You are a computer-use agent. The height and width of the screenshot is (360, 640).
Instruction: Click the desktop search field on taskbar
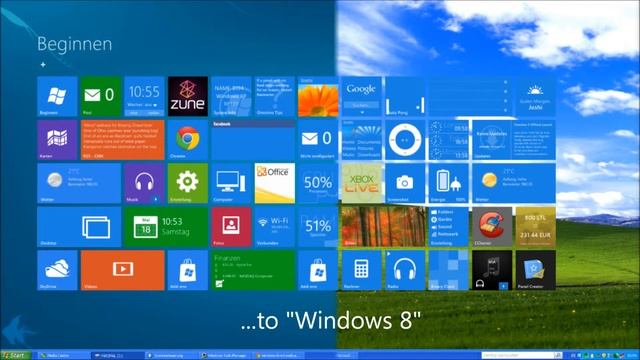(517, 356)
